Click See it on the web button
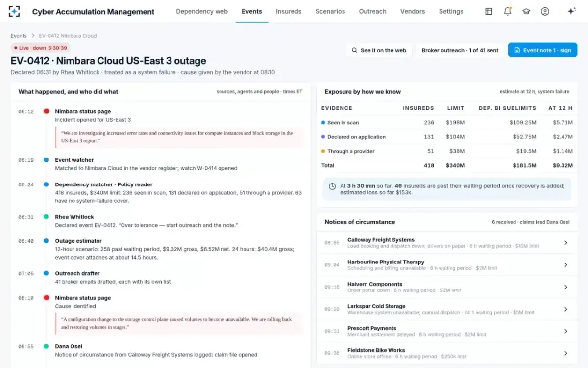 [379, 50]
